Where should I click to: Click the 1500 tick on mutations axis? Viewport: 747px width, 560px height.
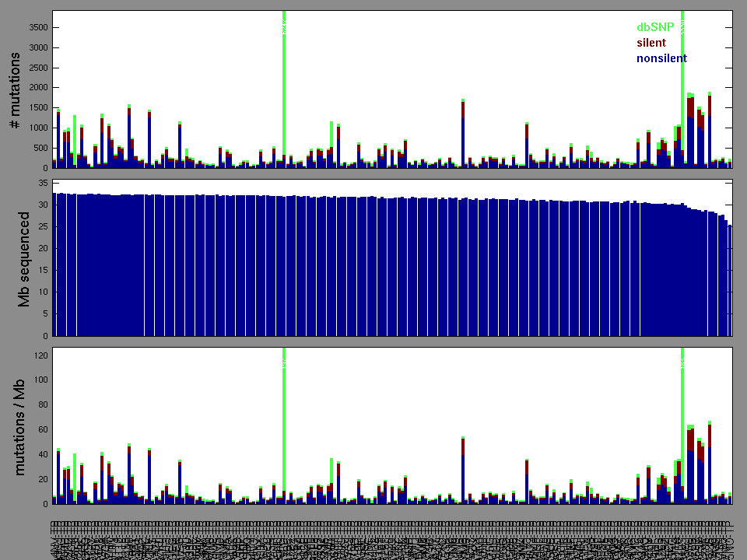pos(37,107)
